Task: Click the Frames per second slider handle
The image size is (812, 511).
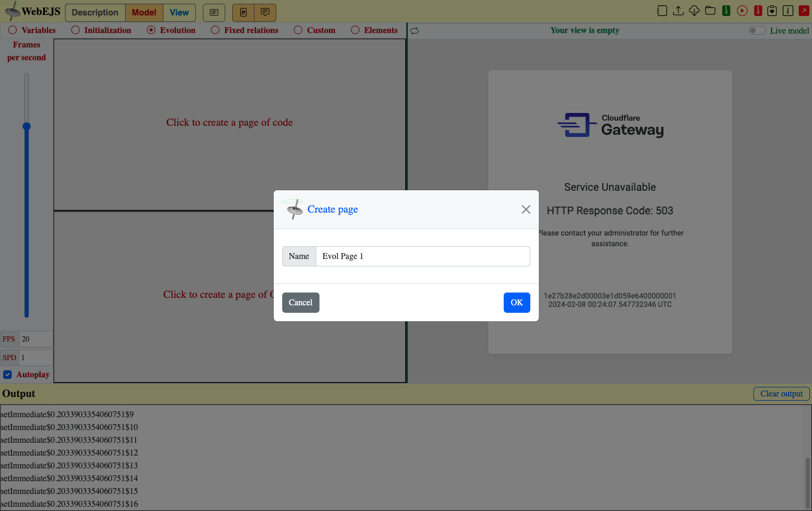Action: [27, 126]
